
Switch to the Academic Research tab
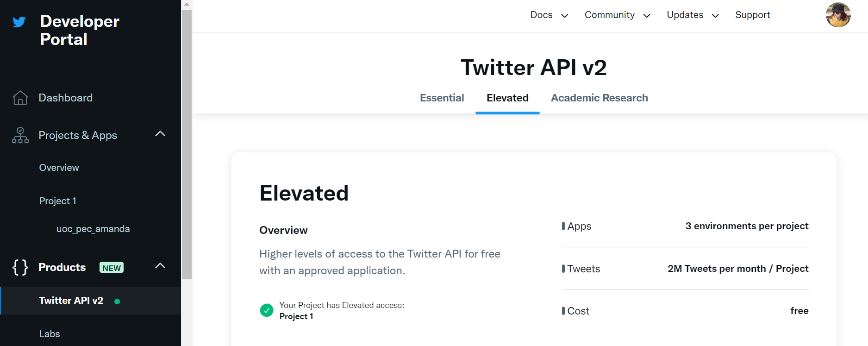pyautogui.click(x=599, y=98)
